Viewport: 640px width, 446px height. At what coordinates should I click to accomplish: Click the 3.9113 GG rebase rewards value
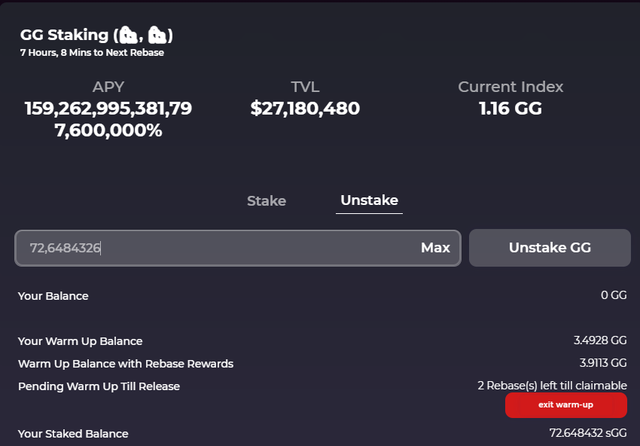(603, 363)
